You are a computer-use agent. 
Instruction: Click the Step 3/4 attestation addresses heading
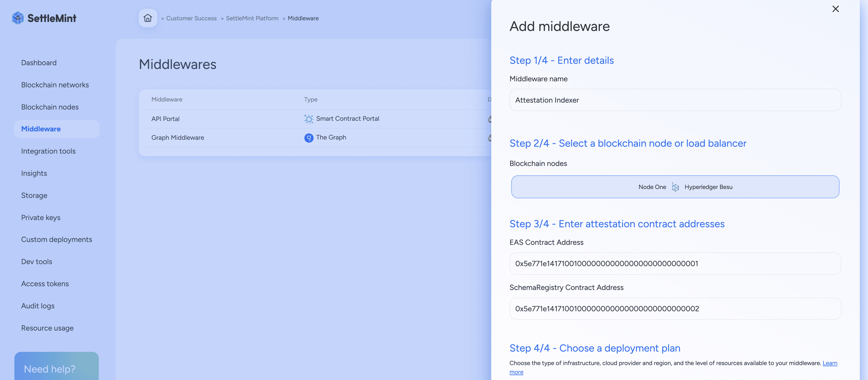tap(617, 224)
